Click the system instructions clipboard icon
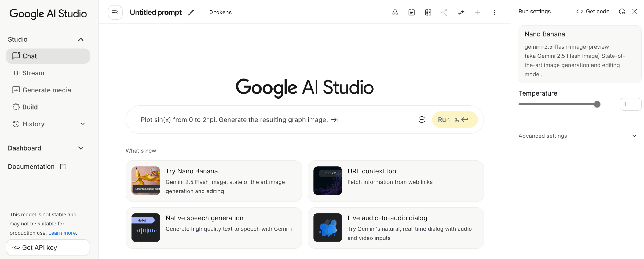The height and width of the screenshot is (259, 644). (411, 12)
